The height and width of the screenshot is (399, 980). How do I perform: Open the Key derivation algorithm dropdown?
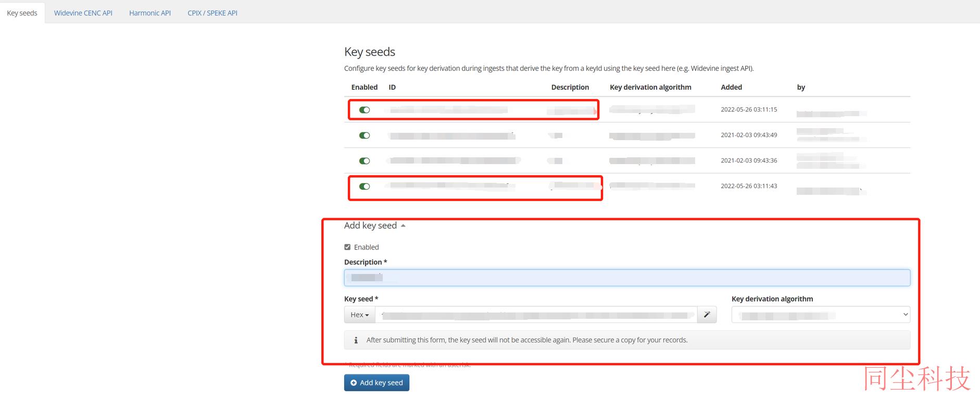(x=821, y=315)
